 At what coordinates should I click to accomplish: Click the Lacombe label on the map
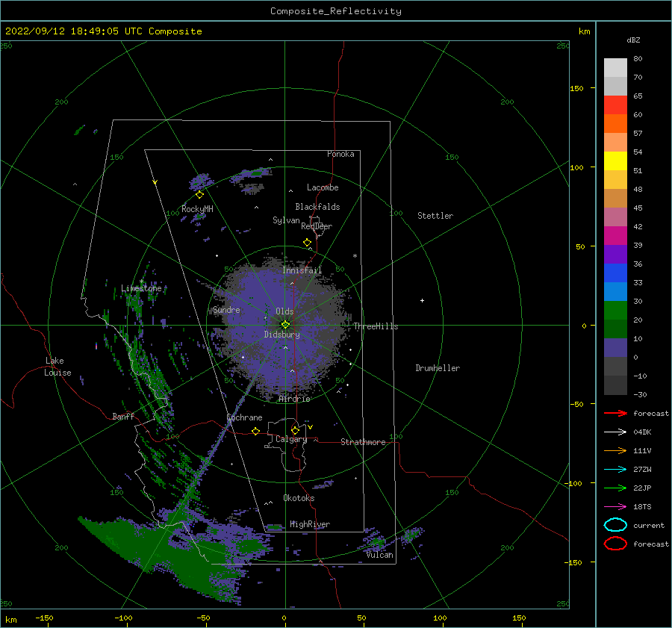pos(323,187)
